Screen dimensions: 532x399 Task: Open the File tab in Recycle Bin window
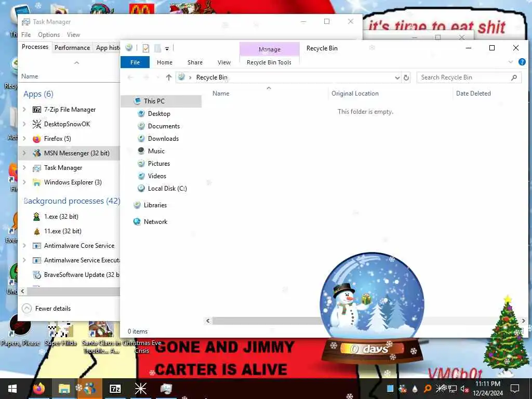(x=135, y=62)
